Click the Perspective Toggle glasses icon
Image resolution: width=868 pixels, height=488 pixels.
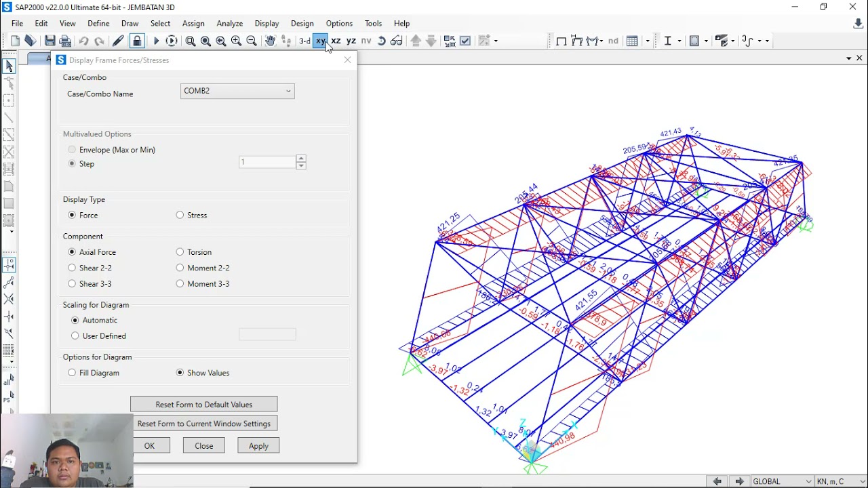[x=396, y=41]
